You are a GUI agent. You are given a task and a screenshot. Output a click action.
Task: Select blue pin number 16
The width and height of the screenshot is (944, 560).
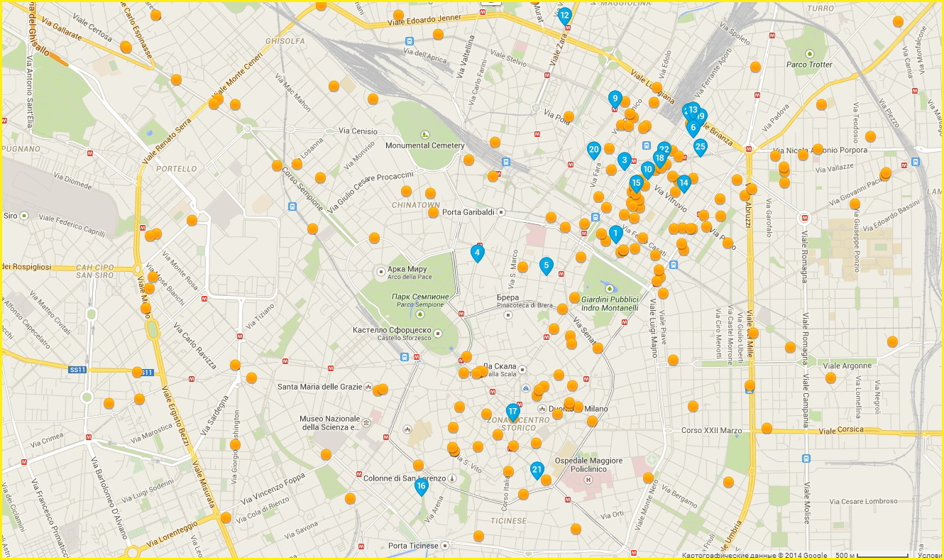coord(422,487)
